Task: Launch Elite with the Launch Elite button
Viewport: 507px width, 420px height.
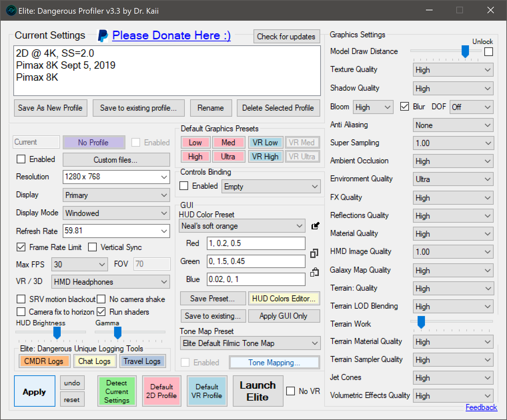Action: pyautogui.click(x=258, y=391)
